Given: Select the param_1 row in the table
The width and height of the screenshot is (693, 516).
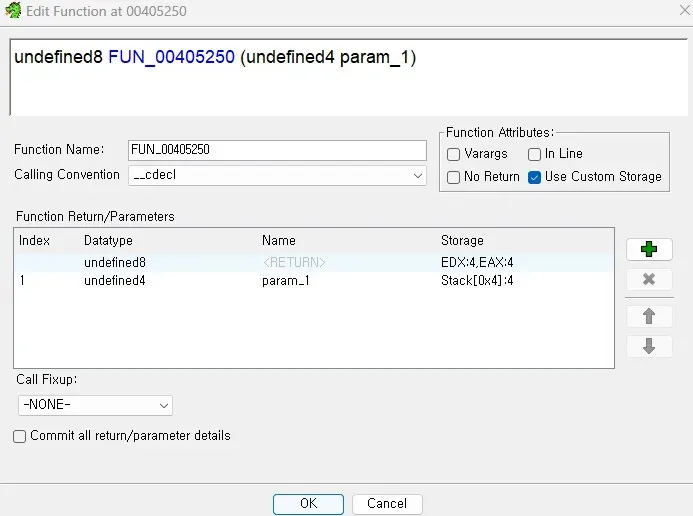Looking at the screenshot, I should [285, 281].
